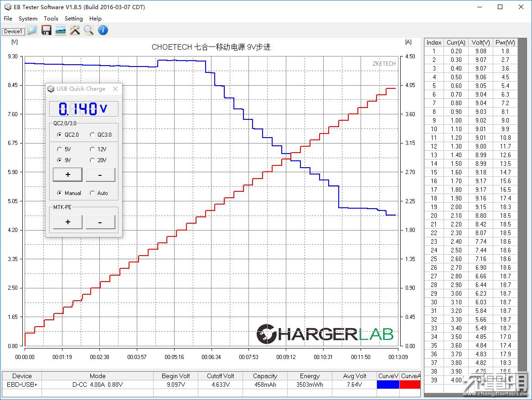This screenshot has width=532, height=400.
Task: Click the blue CurveV color swatch
Action: pyautogui.click(x=388, y=385)
